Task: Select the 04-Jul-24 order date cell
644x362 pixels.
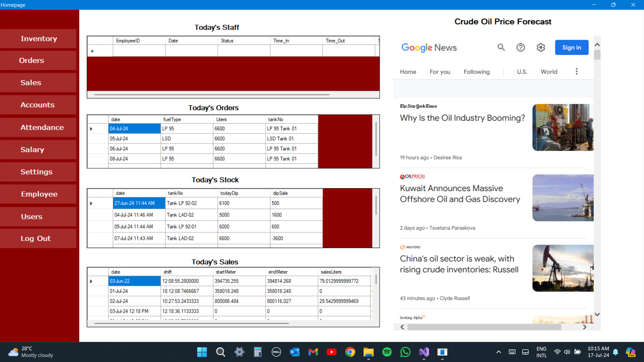Action: point(135,129)
